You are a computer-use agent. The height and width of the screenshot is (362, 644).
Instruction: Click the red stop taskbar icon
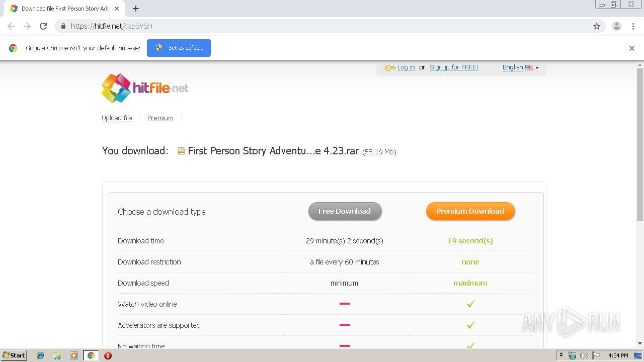[x=108, y=355]
